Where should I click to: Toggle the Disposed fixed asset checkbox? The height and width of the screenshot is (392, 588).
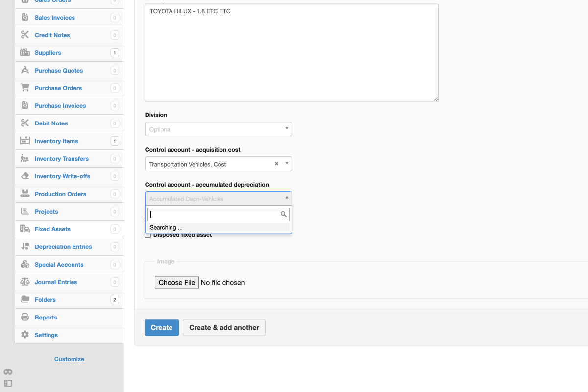(x=148, y=235)
